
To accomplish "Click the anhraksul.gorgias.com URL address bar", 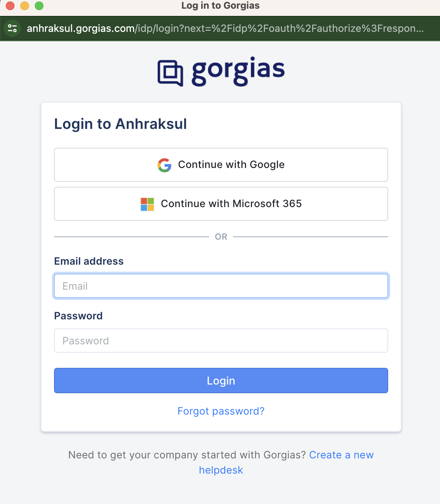I will pos(225,28).
